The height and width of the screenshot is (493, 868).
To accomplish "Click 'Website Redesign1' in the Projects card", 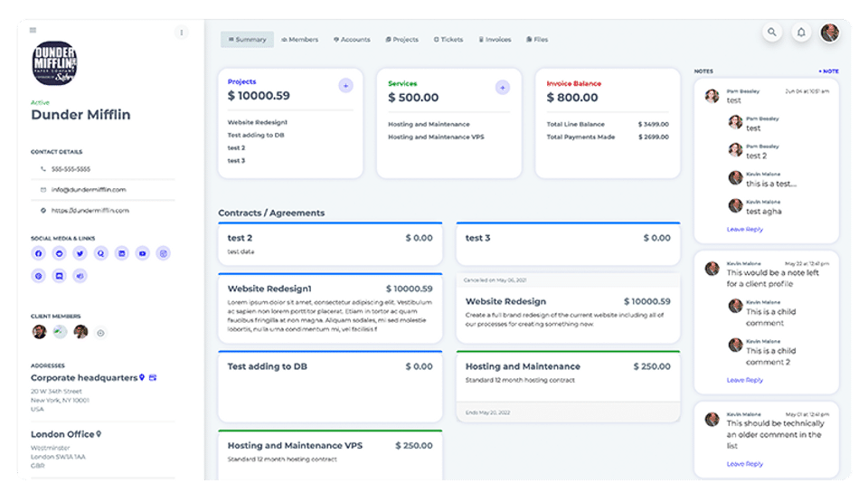I will click(258, 122).
